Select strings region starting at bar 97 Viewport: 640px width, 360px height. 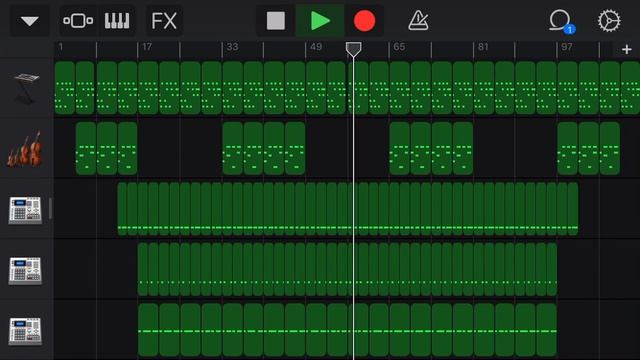click(567, 148)
